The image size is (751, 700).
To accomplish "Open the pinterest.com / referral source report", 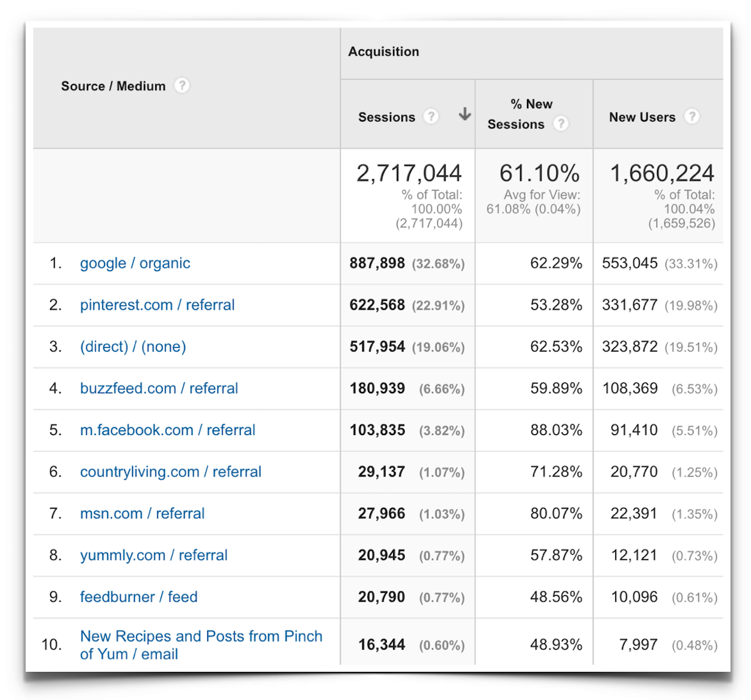I will click(x=157, y=305).
